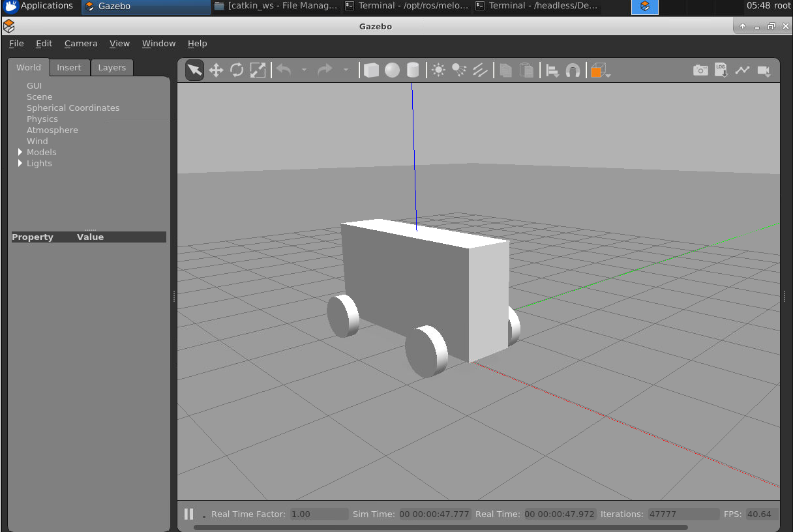The height and width of the screenshot is (532, 793).
Task: Activate the Scale mode tool
Action: (258, 70)
